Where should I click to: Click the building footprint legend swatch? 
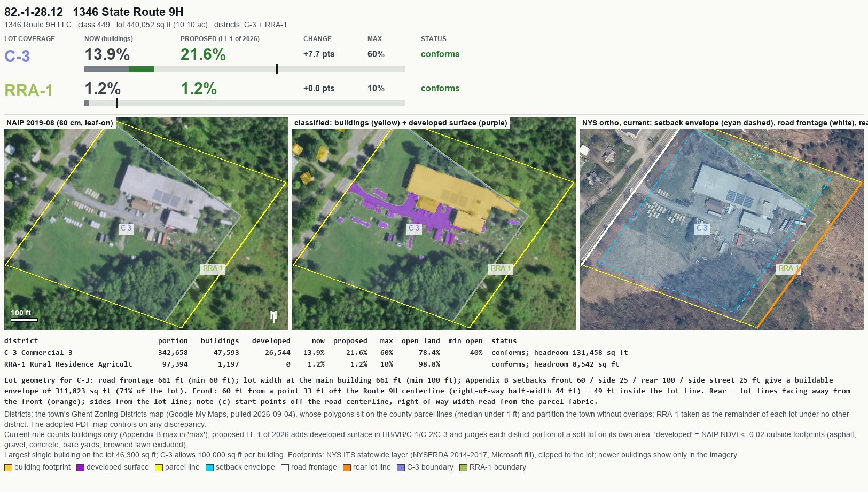pos(8,467)
